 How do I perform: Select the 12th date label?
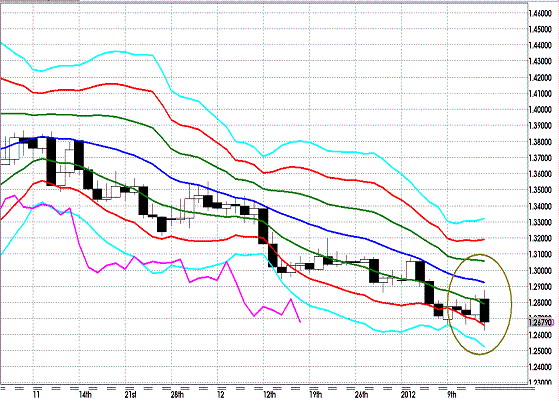pos(270,395)
